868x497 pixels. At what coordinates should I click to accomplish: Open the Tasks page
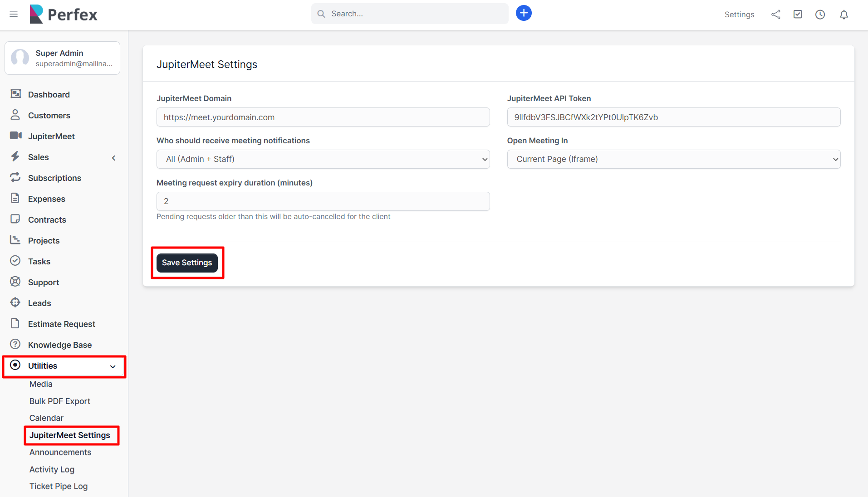[39, 262]
